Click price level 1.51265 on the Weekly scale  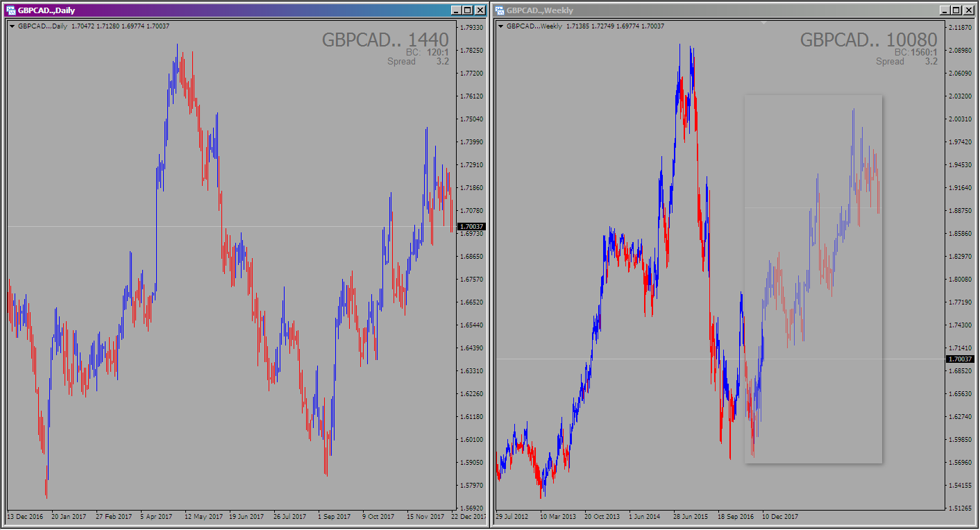point(961,508)
